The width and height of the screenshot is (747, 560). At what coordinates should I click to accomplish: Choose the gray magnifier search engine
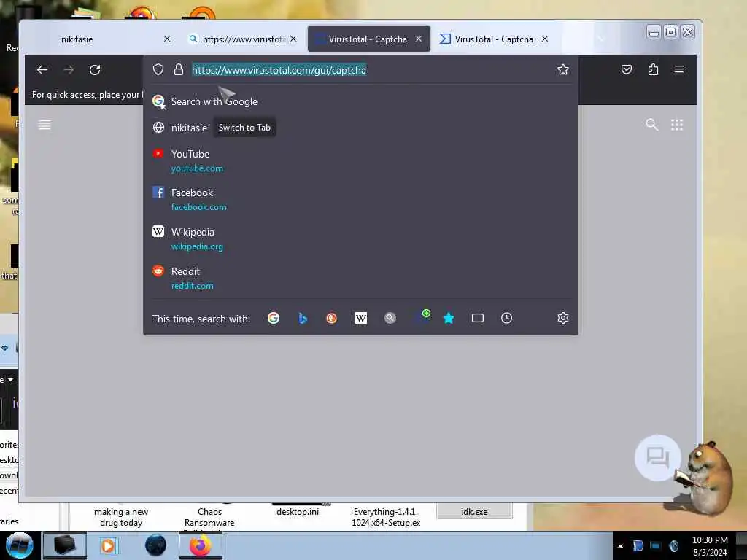click(x=390, y=318)
